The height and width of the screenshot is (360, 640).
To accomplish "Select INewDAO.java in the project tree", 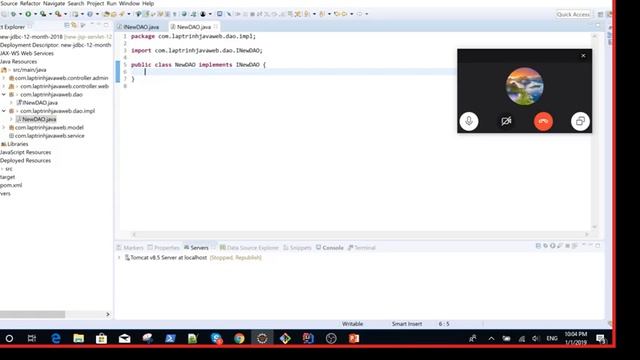I will click(x=40, y=103).
